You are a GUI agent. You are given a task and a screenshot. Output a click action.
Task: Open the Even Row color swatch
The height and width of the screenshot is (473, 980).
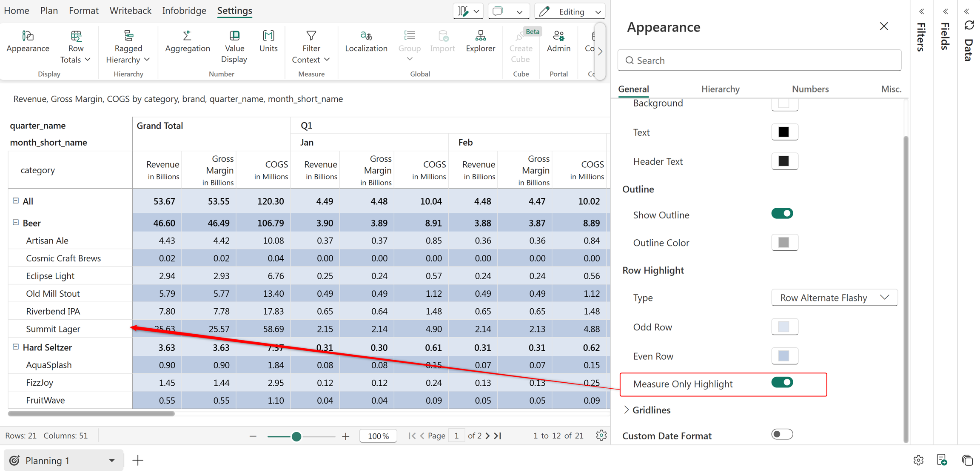[784, 356]
